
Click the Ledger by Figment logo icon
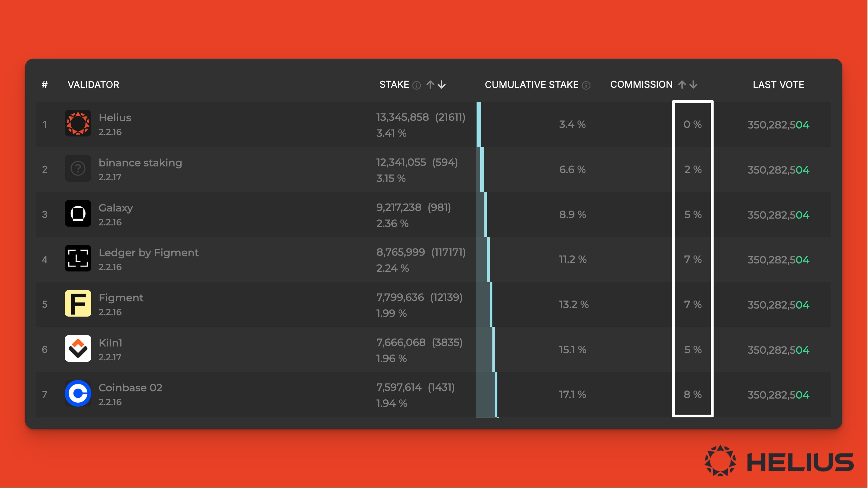pyautogui.click(x=78, y=258)
